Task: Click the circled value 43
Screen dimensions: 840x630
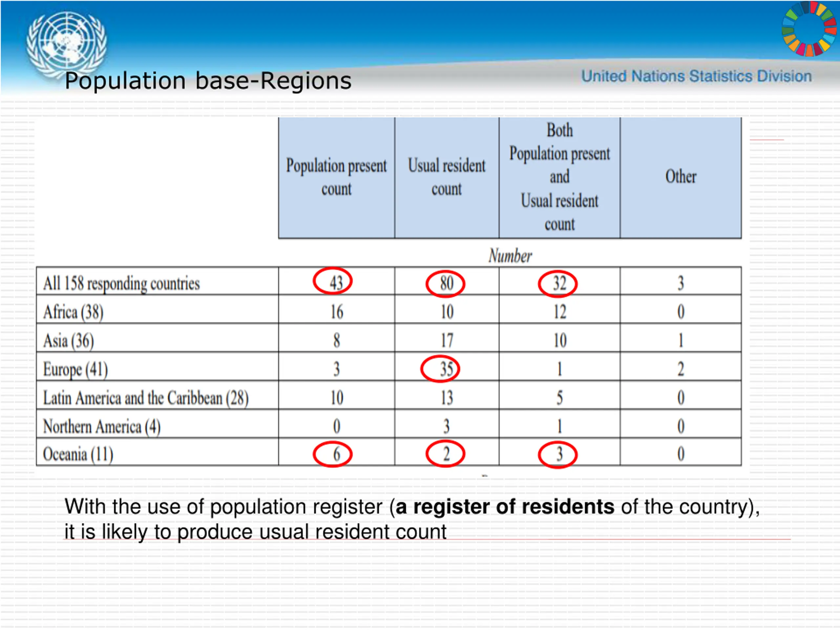Action: [333, 282]
